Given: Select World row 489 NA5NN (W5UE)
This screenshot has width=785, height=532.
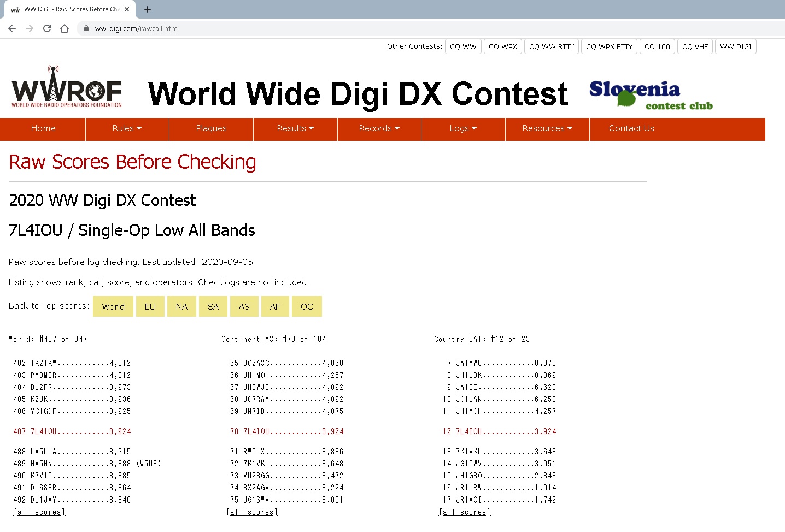Looking at the screenshot, I should coord(87,464).
